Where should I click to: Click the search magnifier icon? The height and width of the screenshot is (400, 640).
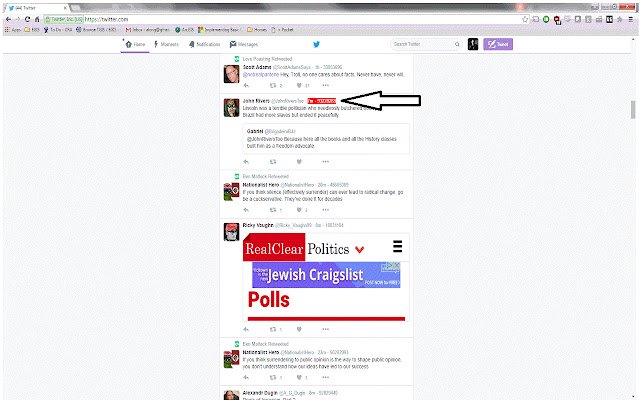point(457,44)
